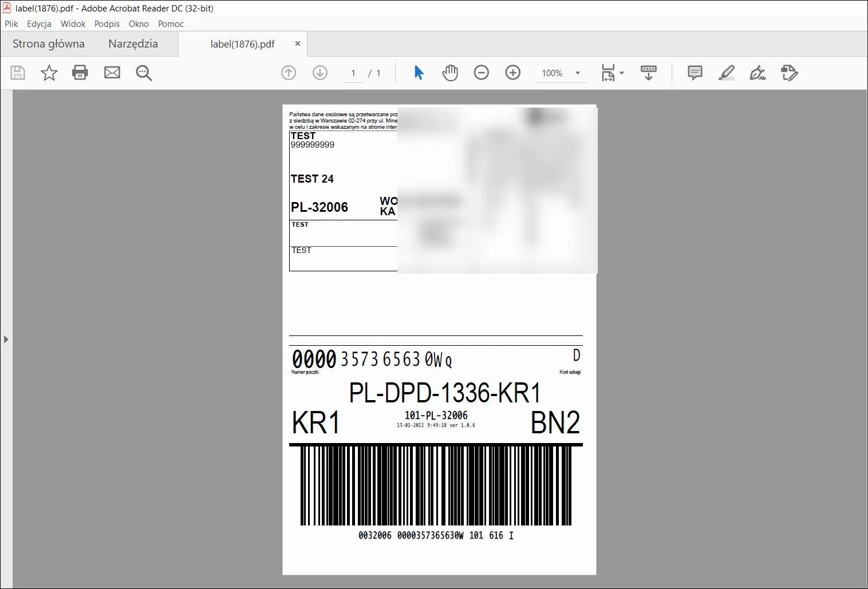Screen dimensions: 868x589
Task: Click the PL-DPD-1336-KR1 routing text
Action: pos(445,393)
